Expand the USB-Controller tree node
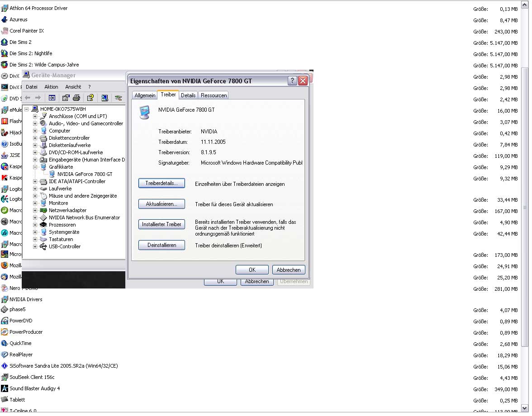The height and width of the screenshot is (416, 532). [x=35, y=247]
